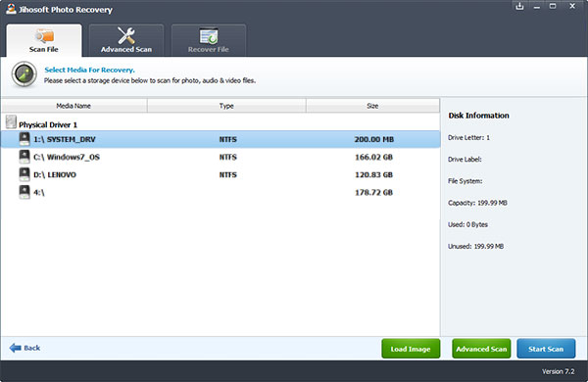Click the drive icon for C:\ Windows7_OS
The height and width of the screenshot is (382, 588).
24,157
